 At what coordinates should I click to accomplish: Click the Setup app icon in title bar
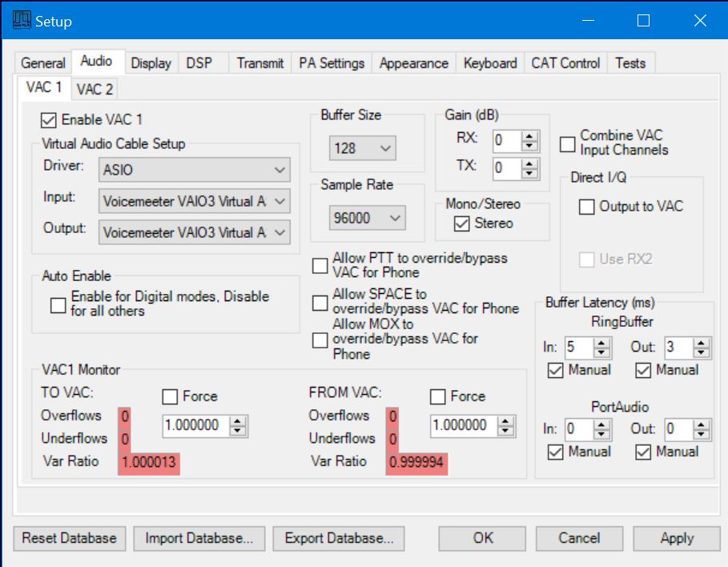click(21, 21)
